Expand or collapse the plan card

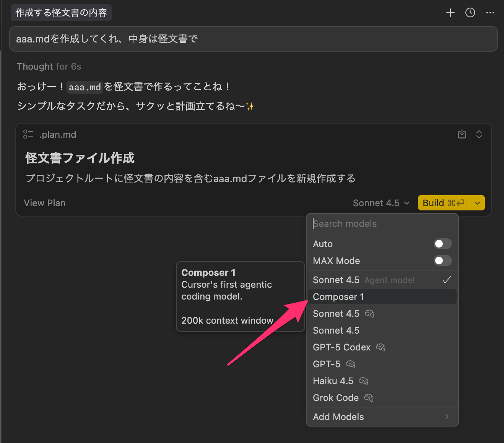(479, 134)
